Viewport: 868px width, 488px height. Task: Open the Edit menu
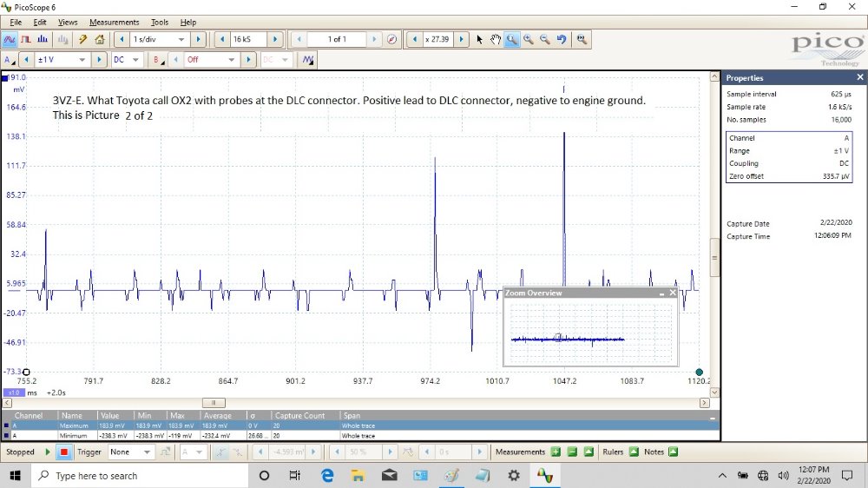(40, 23)
